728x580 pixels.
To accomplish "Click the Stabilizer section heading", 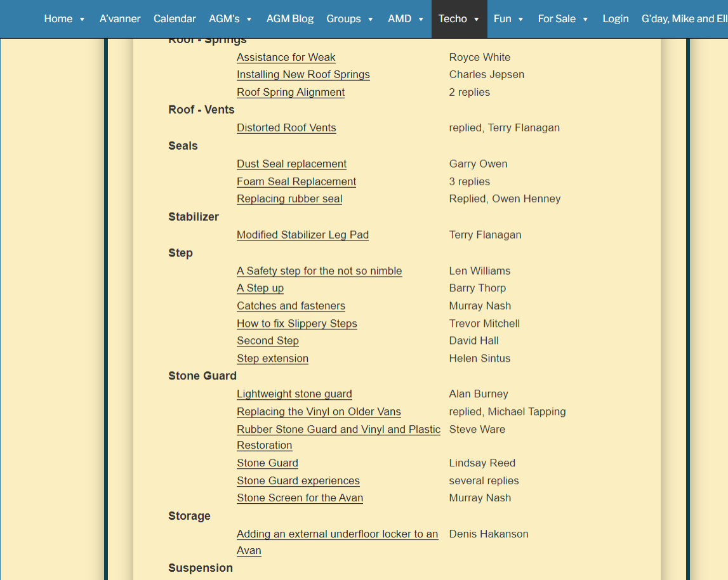I will pyautogui.click(x=193, y=217).
